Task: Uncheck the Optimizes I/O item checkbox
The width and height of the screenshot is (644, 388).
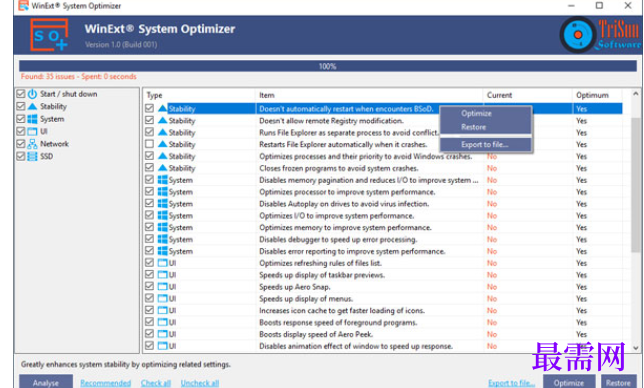Action: [150, 216]
